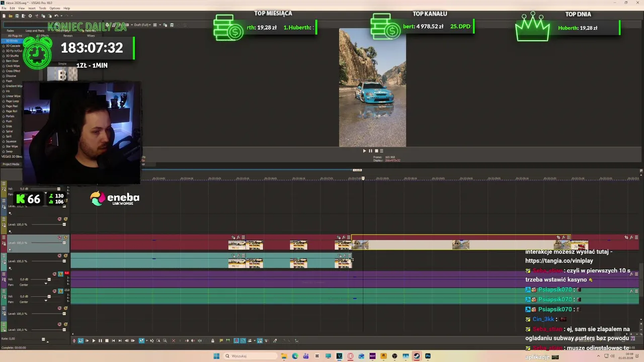The width and height of the screenshot is (644, 362).
Task: Select the Page Peel transition
Action: click(x=12, y=106)
